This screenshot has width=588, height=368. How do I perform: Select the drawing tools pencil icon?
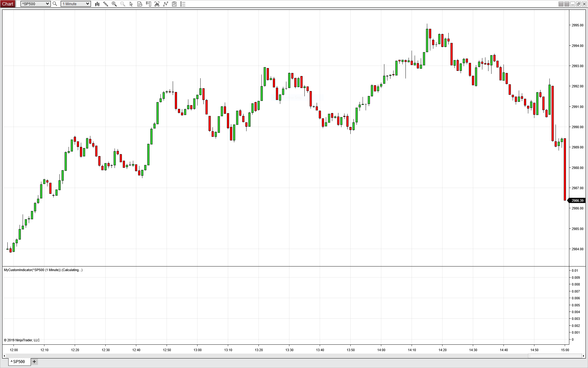(x=106, y=4)
